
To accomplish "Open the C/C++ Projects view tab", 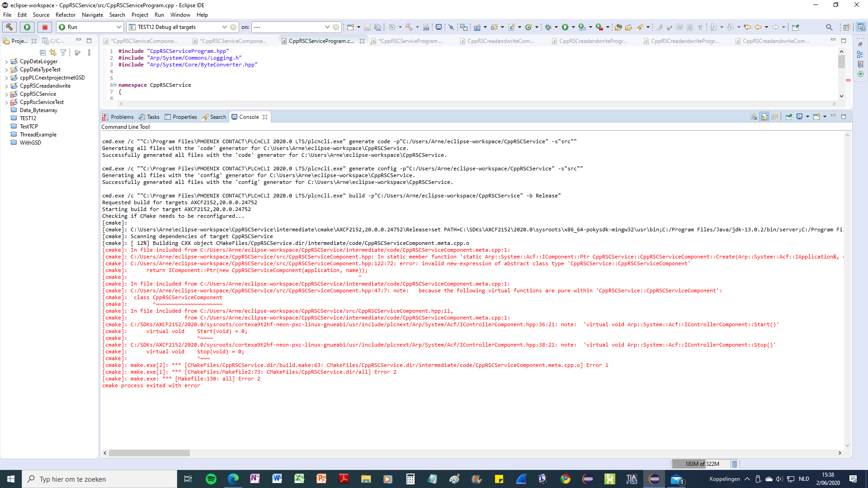I will click(x=53, y=41).
